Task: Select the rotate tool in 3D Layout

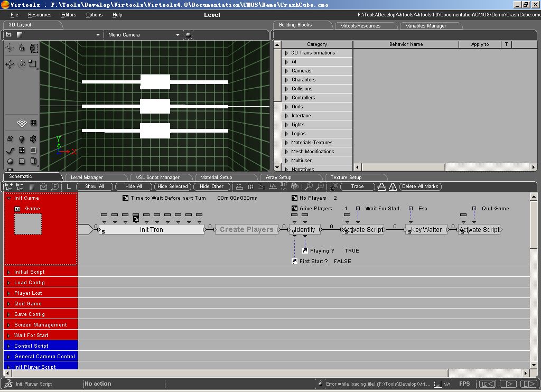Action: coord(22,64)
